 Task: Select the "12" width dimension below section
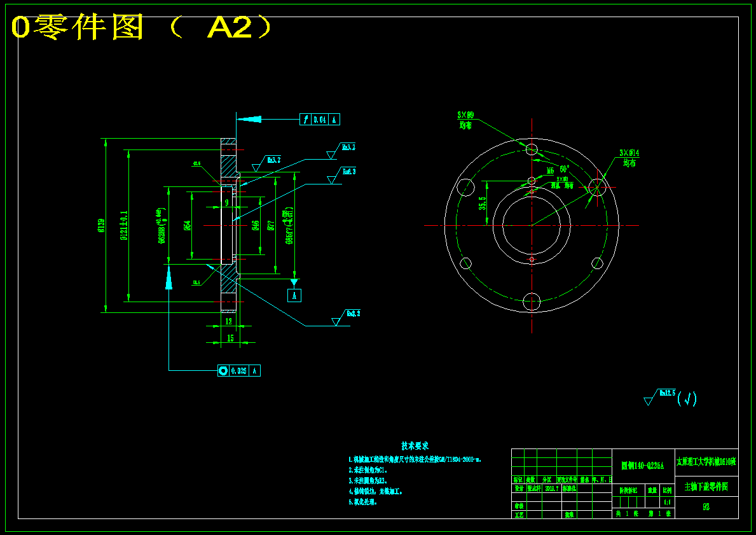(x=229, y=321)
